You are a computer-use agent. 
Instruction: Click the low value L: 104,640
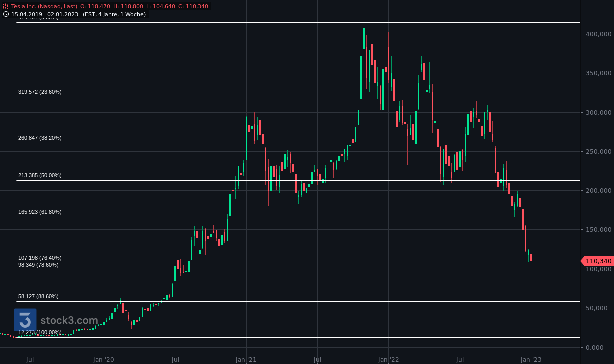coord(161,6)
